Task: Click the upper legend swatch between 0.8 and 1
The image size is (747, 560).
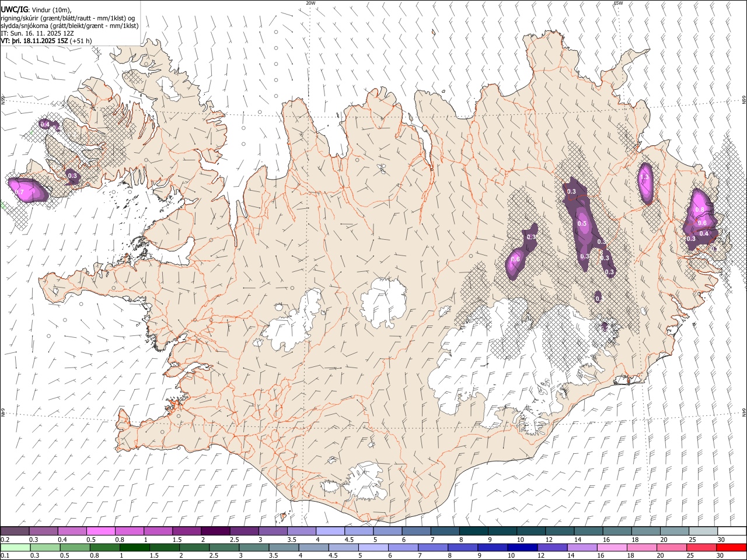Action: [130, 531]
